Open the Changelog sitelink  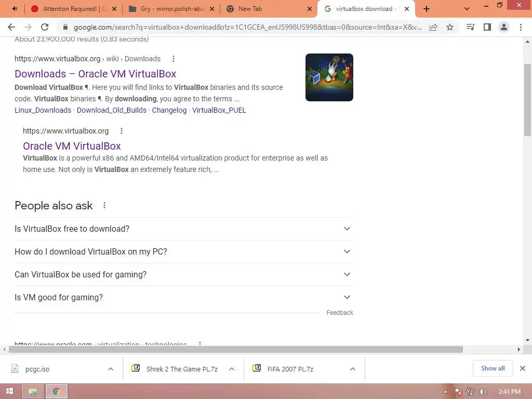169,110
